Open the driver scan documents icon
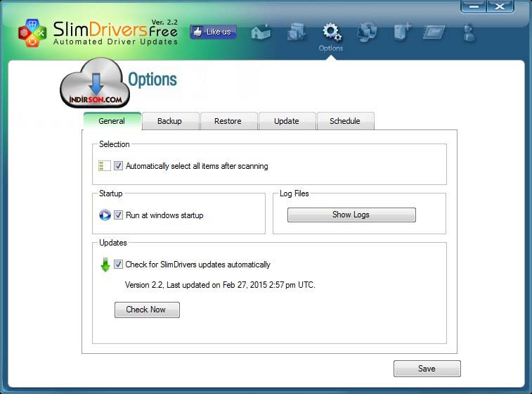532x394 pixels. point(296,32)
